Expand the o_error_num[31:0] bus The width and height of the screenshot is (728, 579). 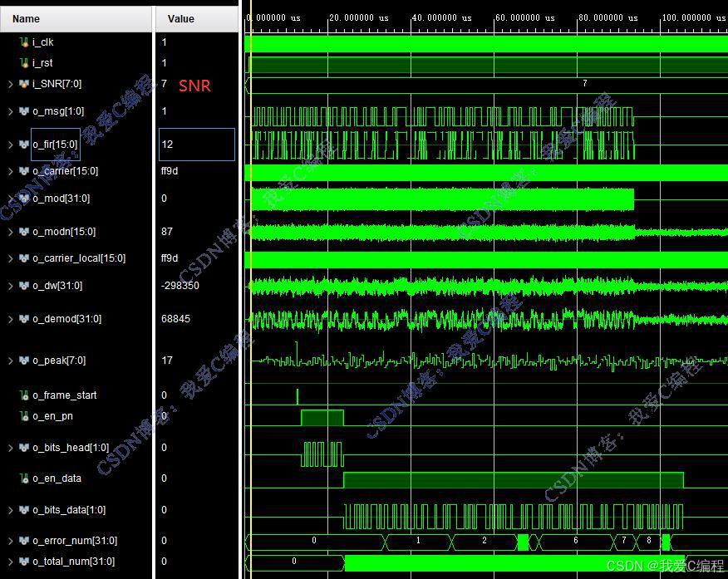click(10, 541)
